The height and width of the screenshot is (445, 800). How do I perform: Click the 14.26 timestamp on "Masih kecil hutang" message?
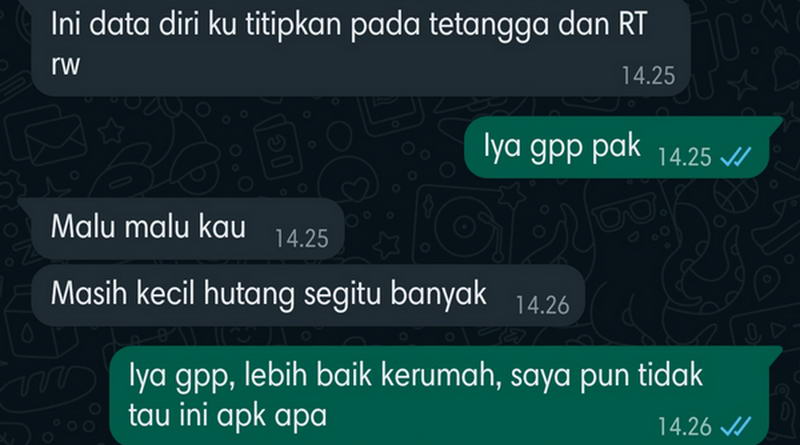tap(542, 305)
